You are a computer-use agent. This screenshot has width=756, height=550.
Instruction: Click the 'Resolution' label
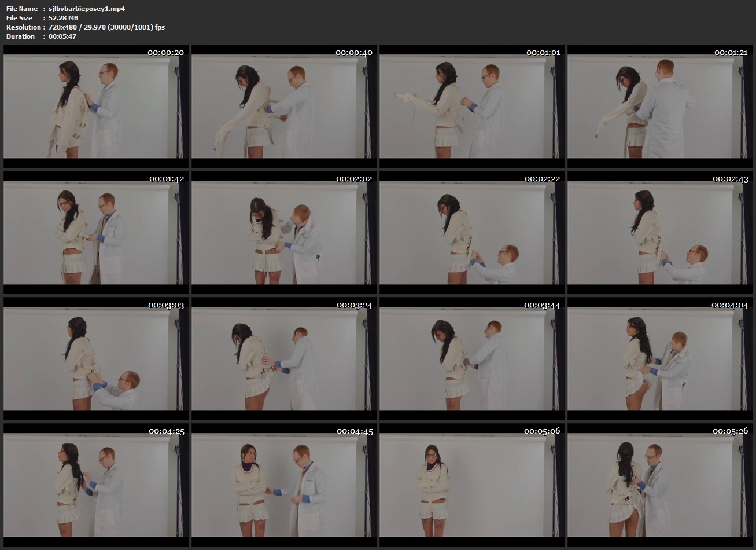click(24, 27)
